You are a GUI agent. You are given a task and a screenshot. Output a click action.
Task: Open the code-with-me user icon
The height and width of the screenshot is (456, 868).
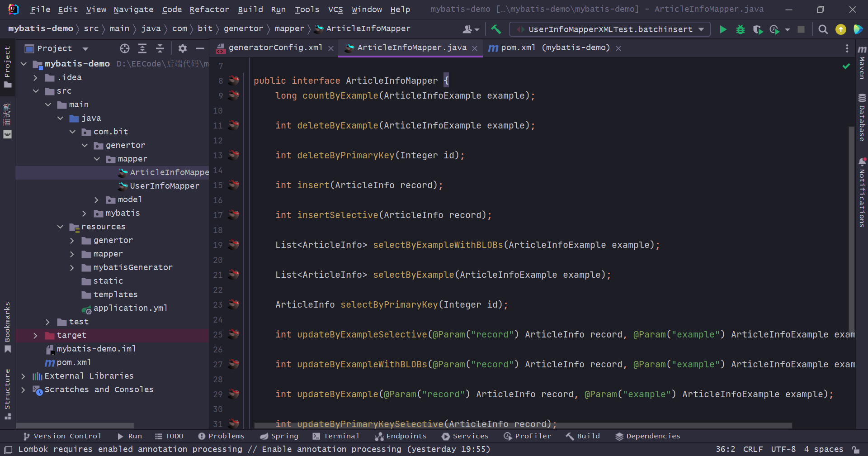470,29
